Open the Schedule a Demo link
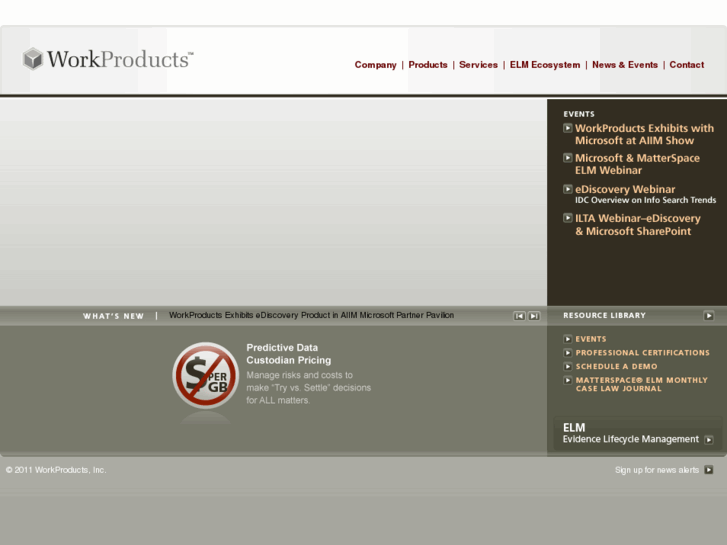 pyautogui.click(x=616, y=366)
